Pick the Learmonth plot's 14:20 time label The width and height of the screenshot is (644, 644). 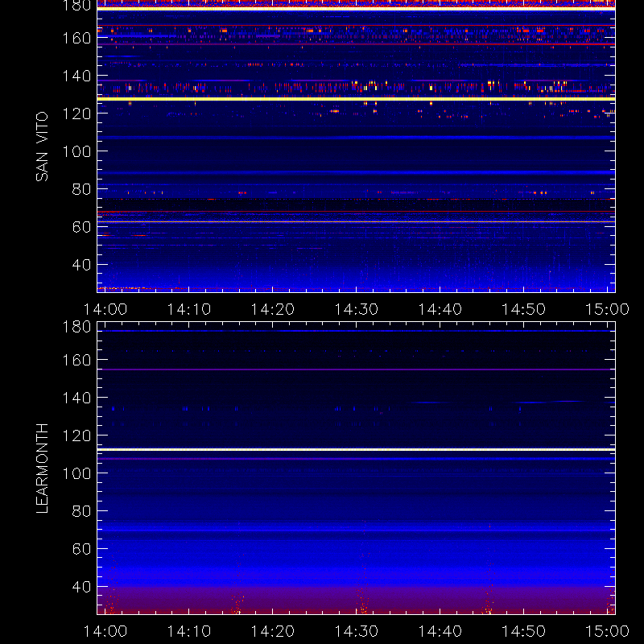pos(273,631)
